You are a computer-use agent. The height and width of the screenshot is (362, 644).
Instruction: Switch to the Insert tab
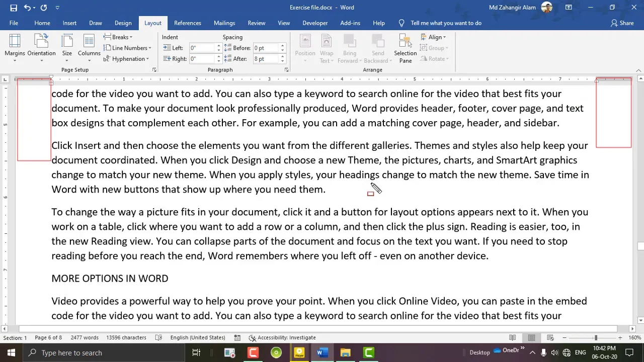pyautogui.click(x=69, y=23)
